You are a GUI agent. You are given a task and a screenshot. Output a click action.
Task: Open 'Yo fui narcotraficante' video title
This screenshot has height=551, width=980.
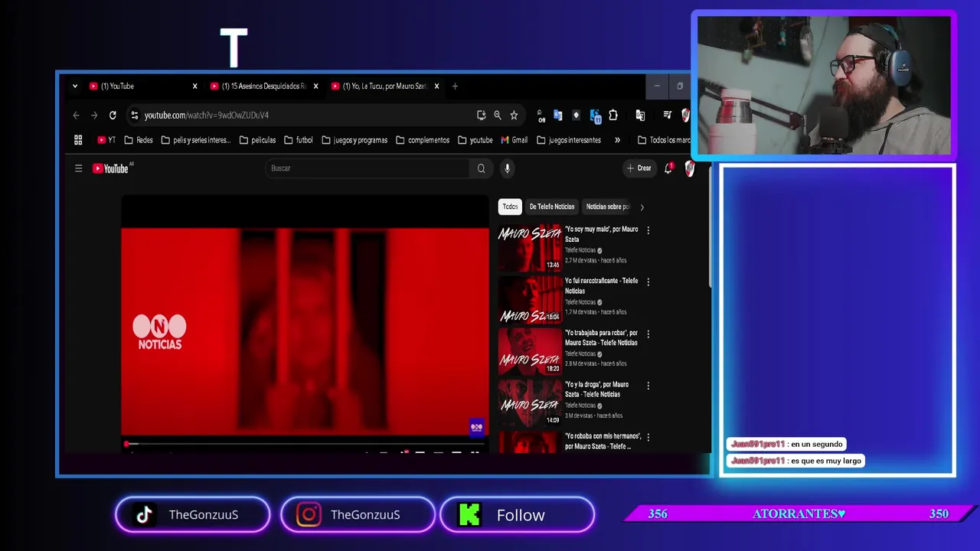tap(601, 285)
